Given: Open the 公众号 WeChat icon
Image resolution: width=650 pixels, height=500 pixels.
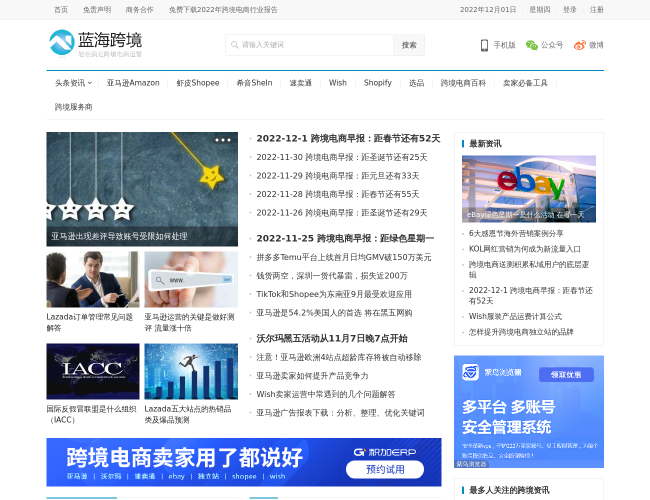Looking at the screenshot, I should pos(531,45).
